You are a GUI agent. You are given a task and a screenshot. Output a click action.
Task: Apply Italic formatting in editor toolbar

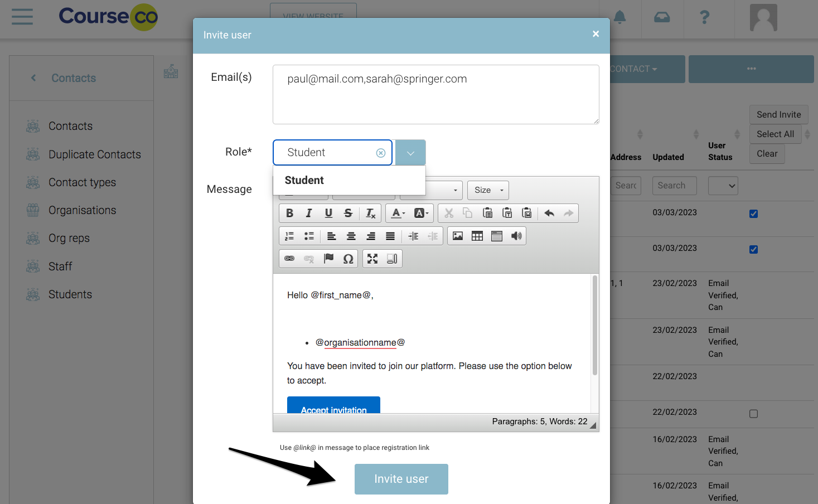[x=309, y=213]
